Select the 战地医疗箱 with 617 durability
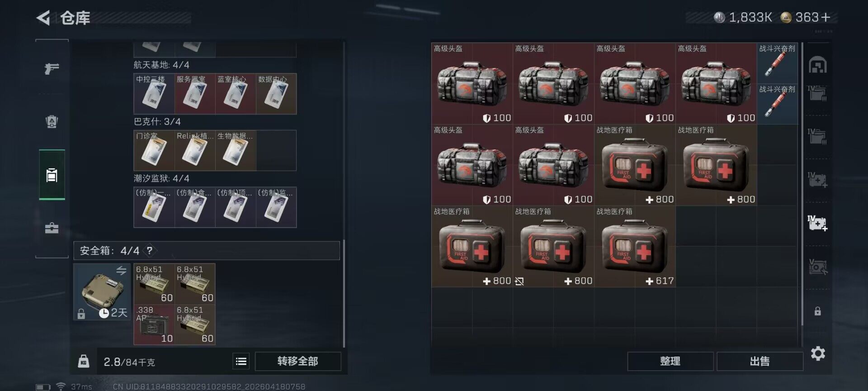This screenshot has width=868, height=391. click(635, 247)
